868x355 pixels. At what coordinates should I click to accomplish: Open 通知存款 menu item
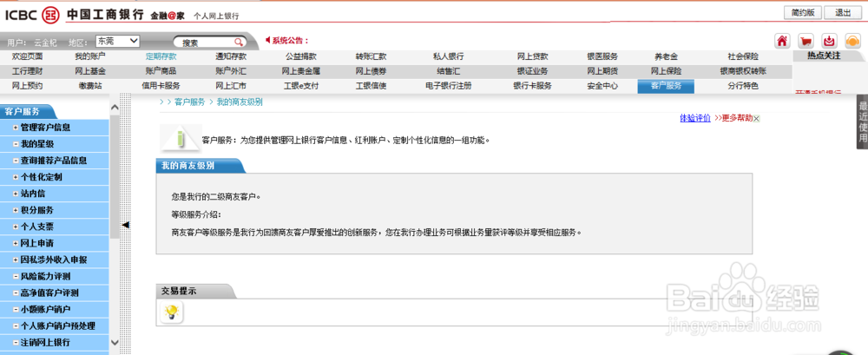[x=231, y=56]
